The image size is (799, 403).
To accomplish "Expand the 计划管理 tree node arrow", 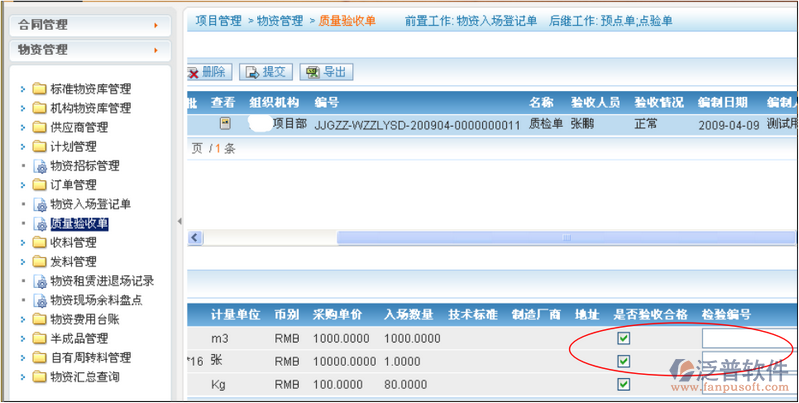I will 23,147.
